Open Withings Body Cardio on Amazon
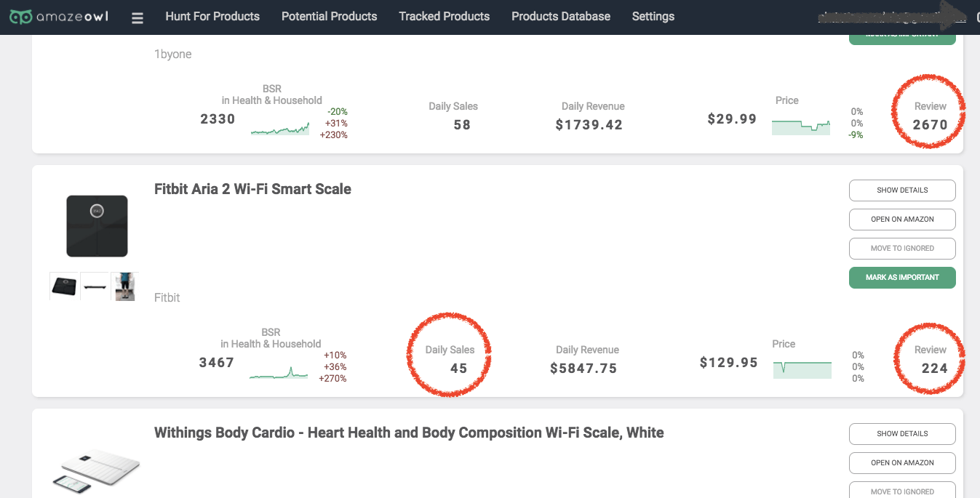Screen dimensions: 980x498 (902, 463)
